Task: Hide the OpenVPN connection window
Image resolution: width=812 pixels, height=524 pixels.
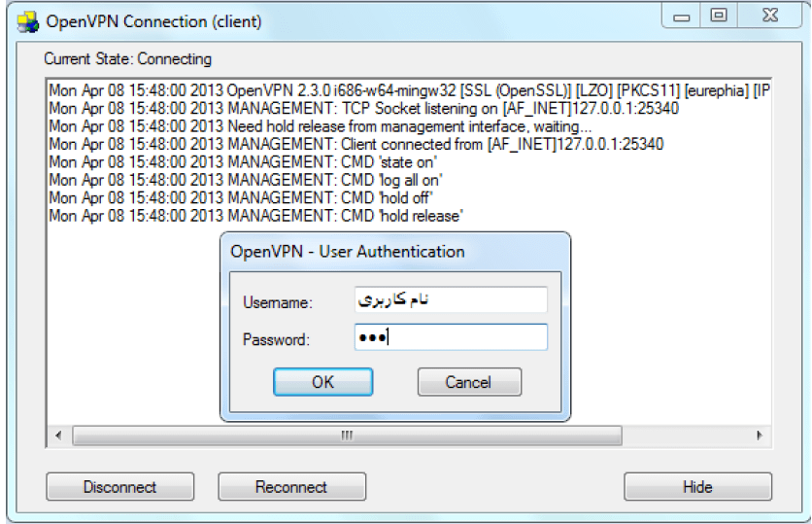Action: tap(697, 487)
